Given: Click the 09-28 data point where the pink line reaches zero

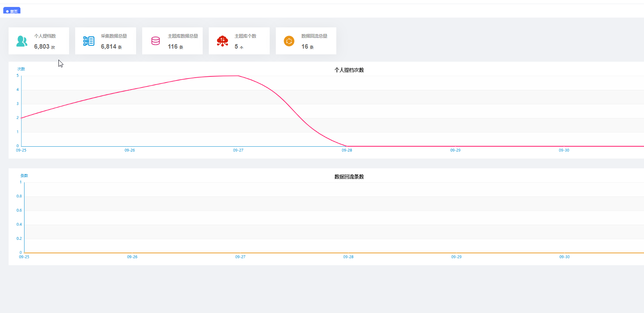Looking at the screenshot, I should coord(347,146).
